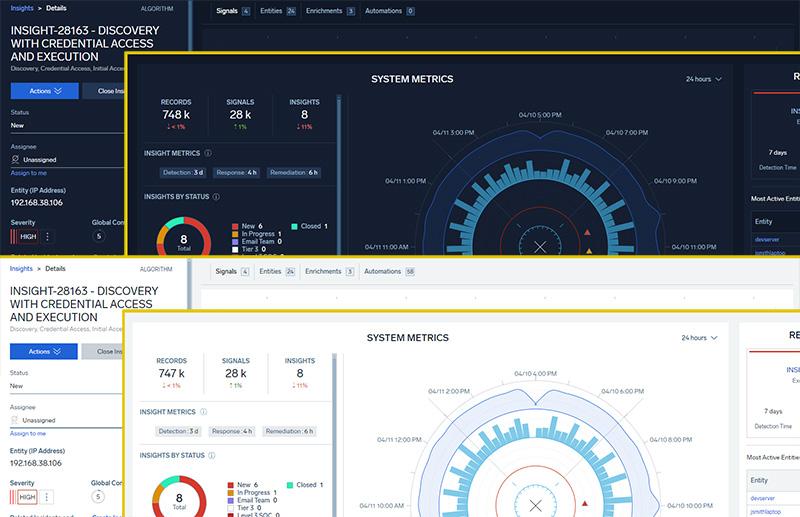Screen dimensions: 800x517
Task: Click Assign to me link in dark theme
Action: coord(29,173)
